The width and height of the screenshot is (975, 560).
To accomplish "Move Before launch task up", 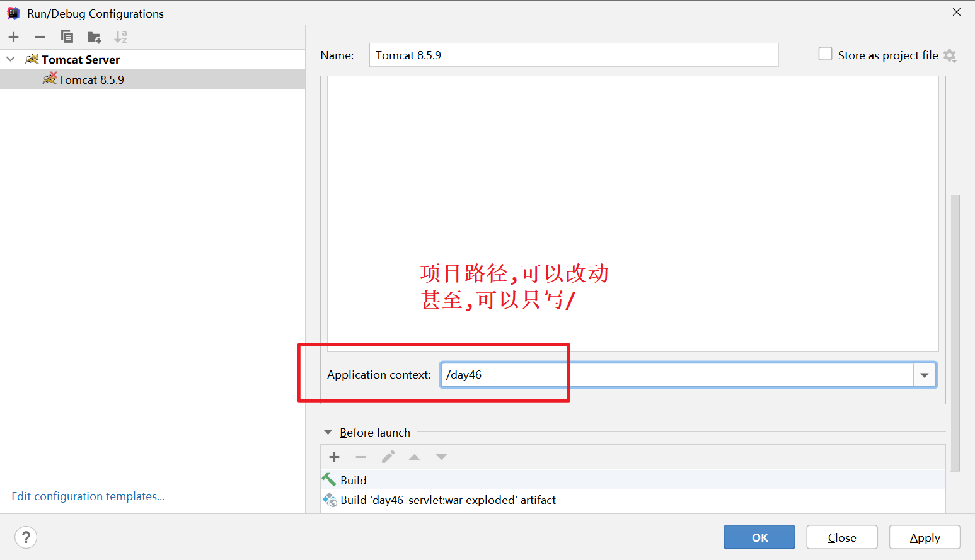I will tap(414, 457).
